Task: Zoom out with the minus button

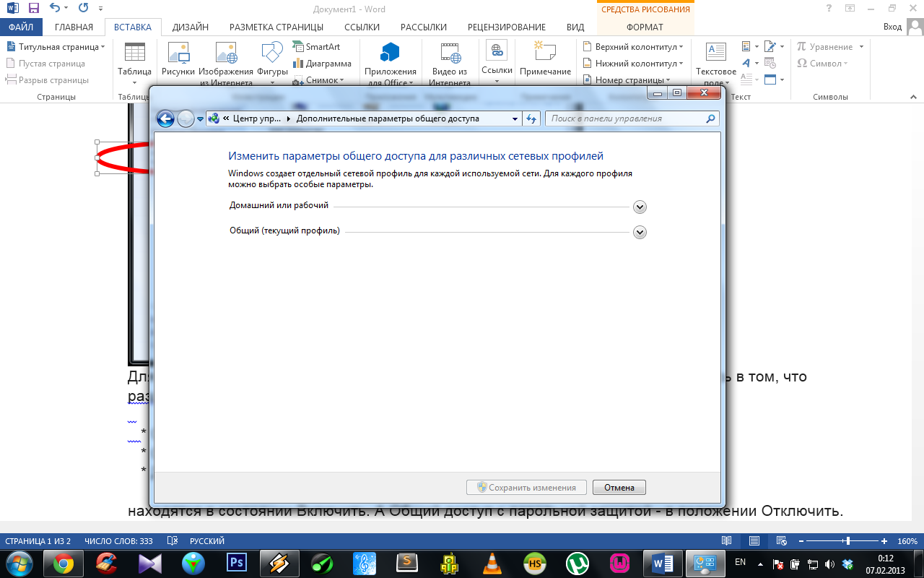Action: pos(801,540)
